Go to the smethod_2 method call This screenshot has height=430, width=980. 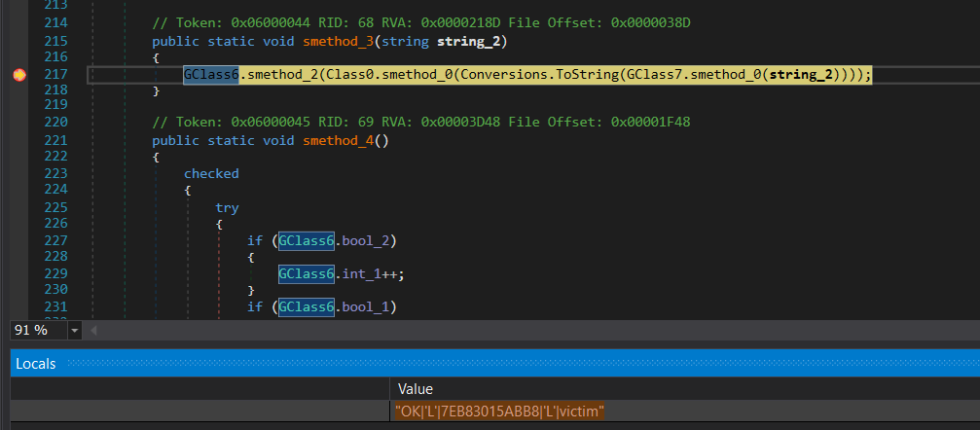(284, 75)
